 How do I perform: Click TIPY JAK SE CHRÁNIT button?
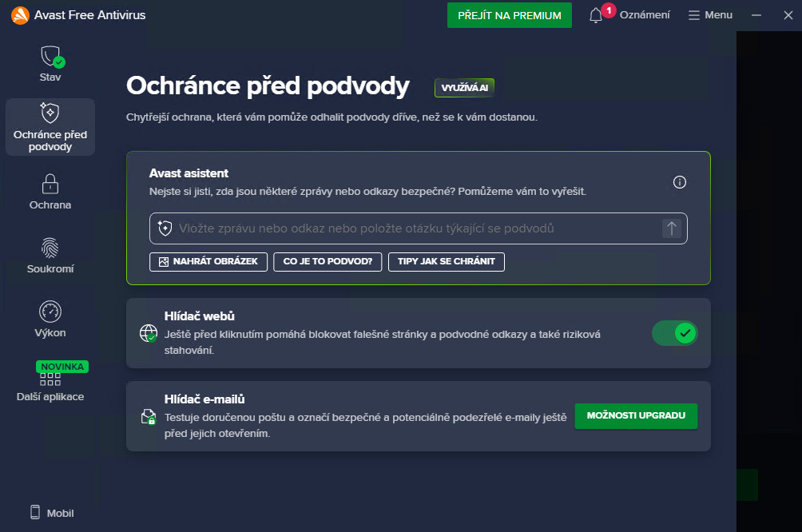click(x=447, y=262)
